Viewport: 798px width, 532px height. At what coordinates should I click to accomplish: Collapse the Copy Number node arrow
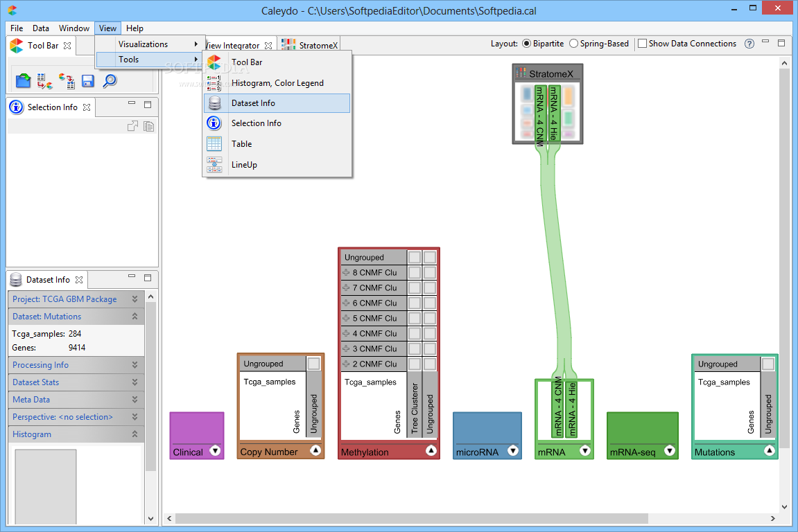315,450
